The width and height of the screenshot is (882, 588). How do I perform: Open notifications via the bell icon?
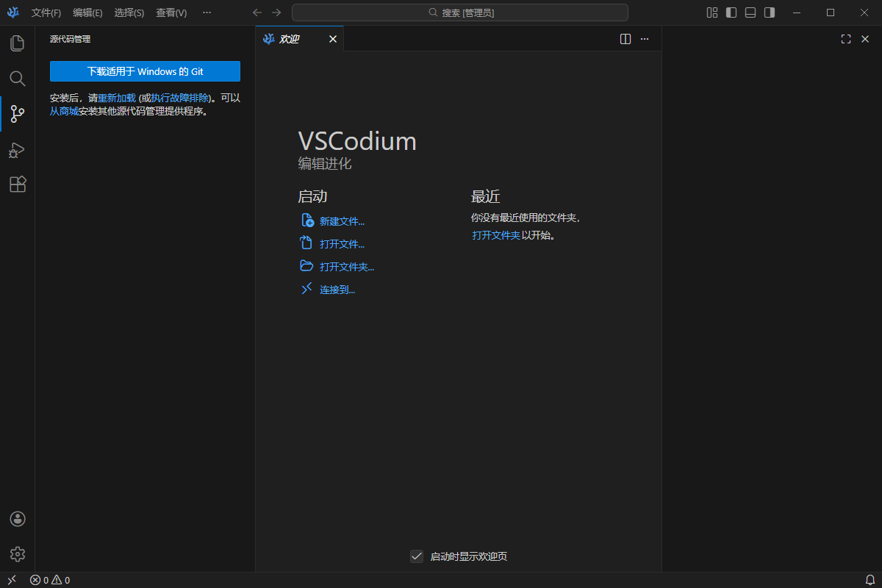tap(872, 580)
